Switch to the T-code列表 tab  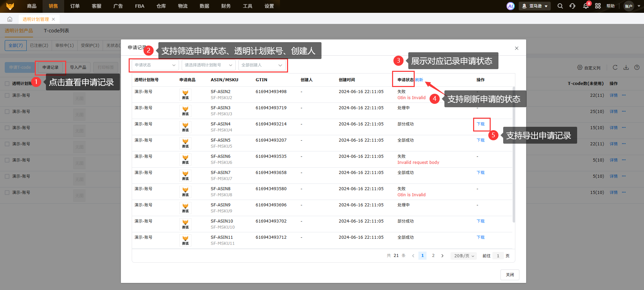(56, 31)
